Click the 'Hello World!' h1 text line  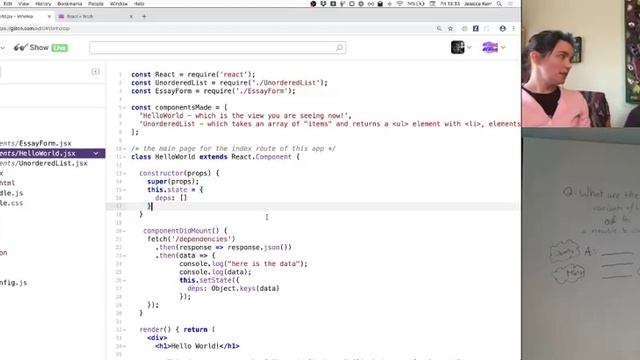click(197, 346)
